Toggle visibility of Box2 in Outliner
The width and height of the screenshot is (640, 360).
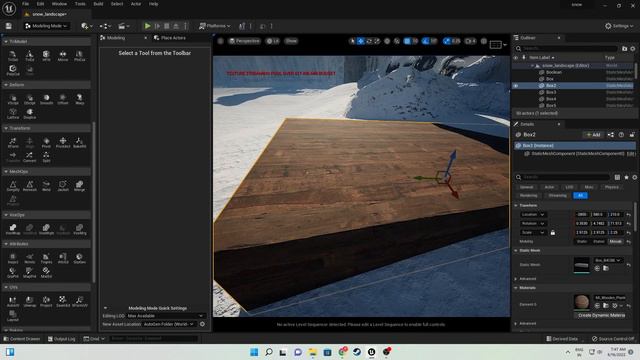pos(516,86)
